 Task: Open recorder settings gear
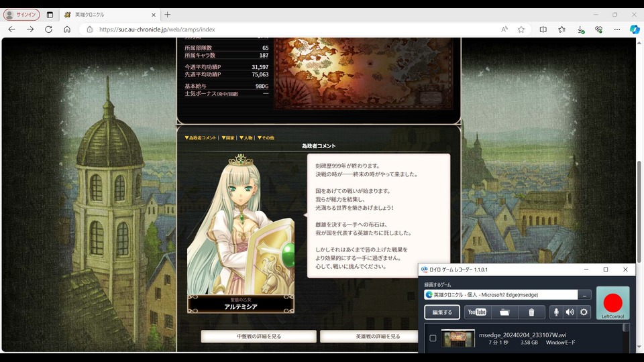click(584, 312)
